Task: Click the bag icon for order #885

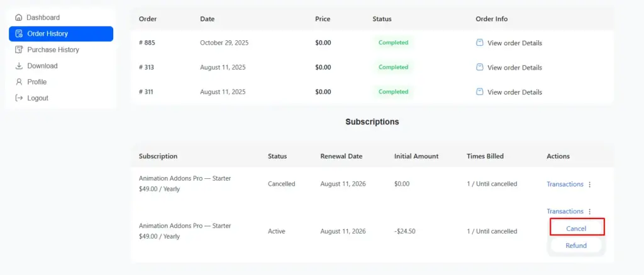Action: point(480,43)
